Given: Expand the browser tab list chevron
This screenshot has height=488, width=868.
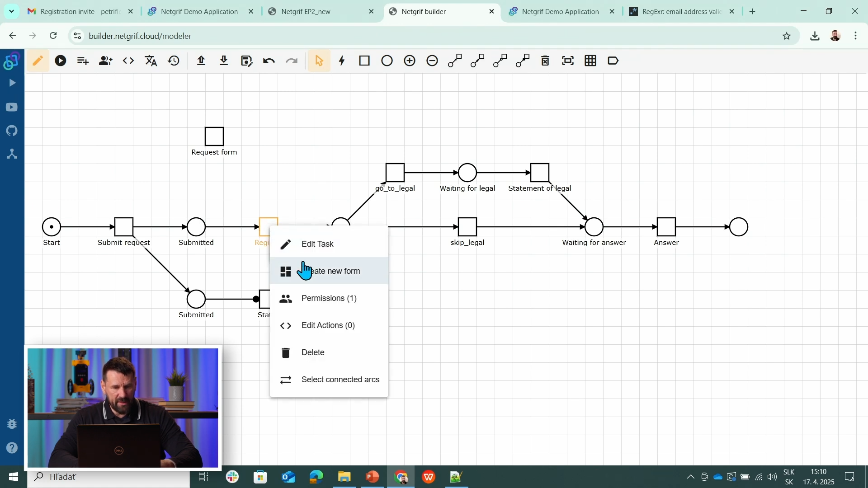Looking at the screenshot, I should tap(12, 11).
